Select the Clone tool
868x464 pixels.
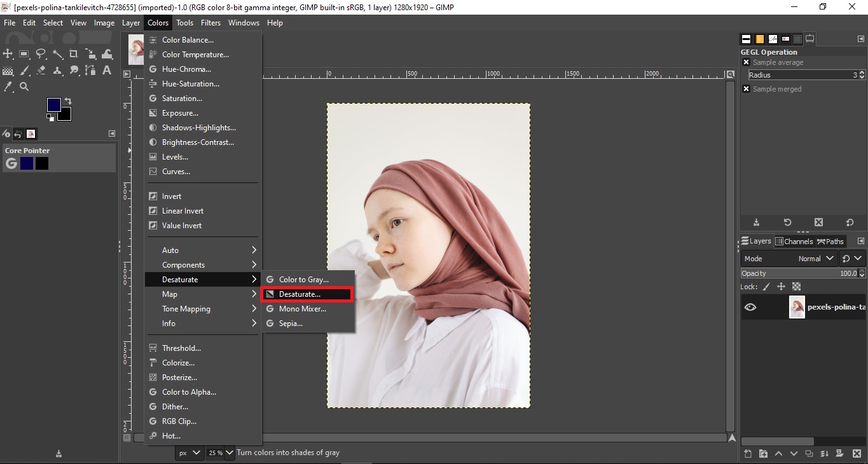click(57, 71)
